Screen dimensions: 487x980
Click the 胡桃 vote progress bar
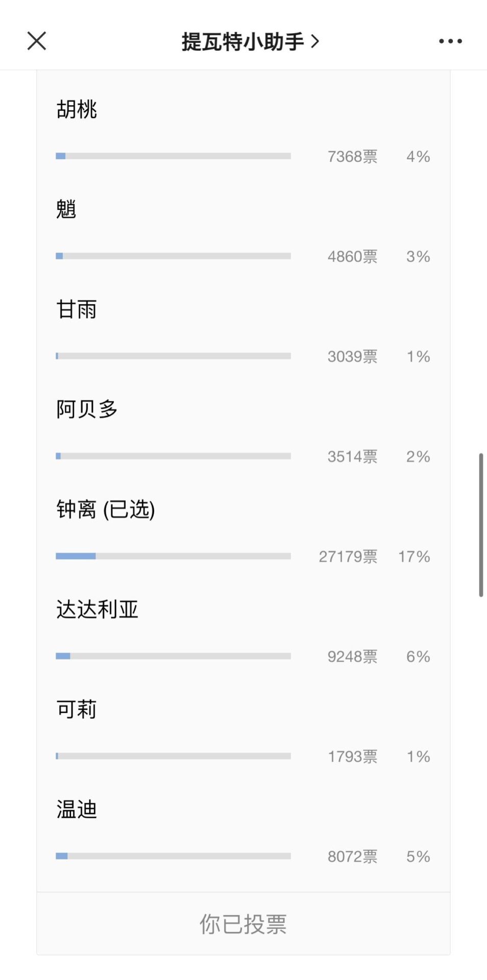173,156
